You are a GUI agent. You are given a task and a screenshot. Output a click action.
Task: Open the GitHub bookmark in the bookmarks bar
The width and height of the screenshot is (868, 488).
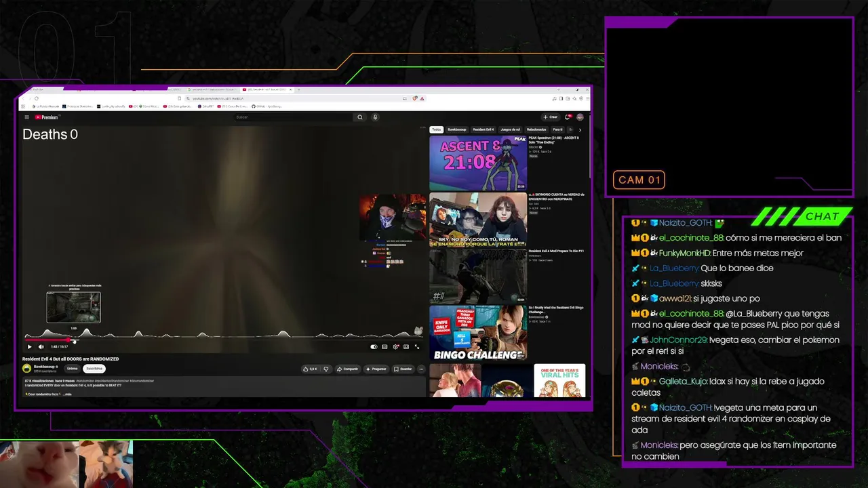267,106
